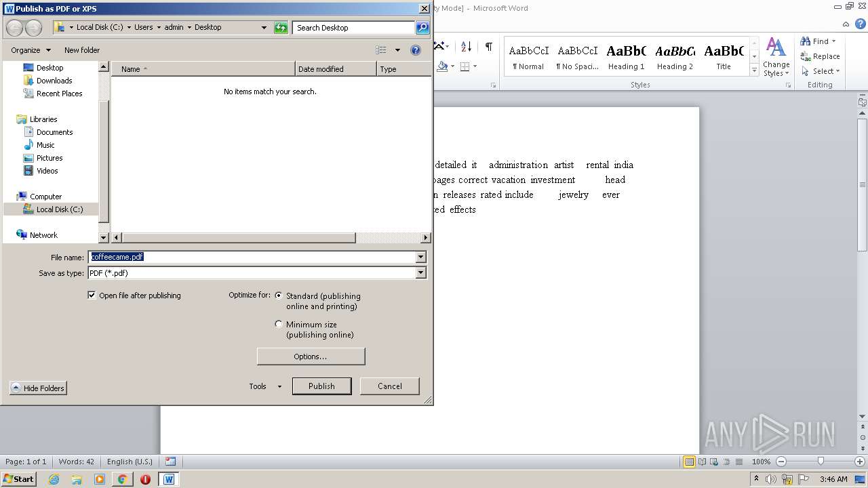The width and height of the screenshot is (868, 488).
Task: Switch to Outline view icon
Action: [x=725, y=462]
